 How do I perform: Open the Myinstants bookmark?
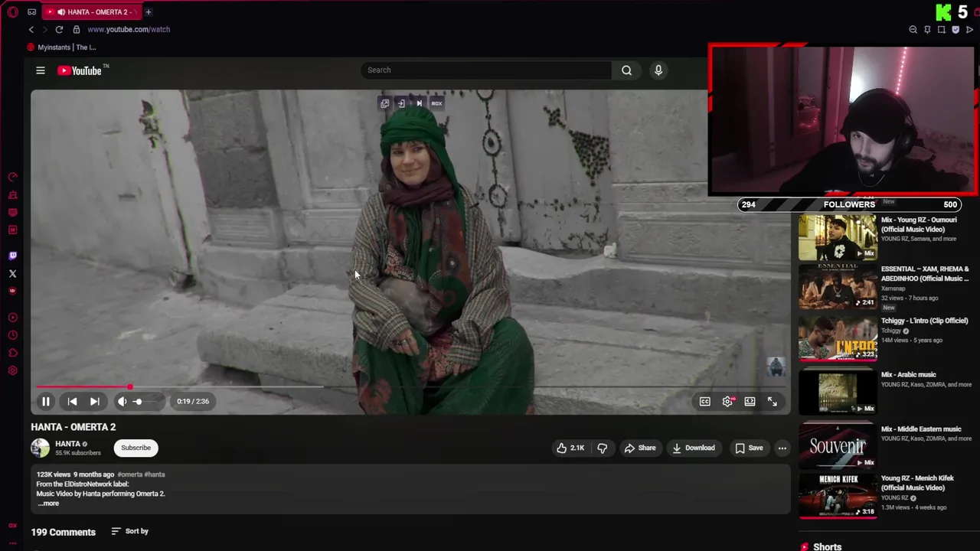point(61,47)
